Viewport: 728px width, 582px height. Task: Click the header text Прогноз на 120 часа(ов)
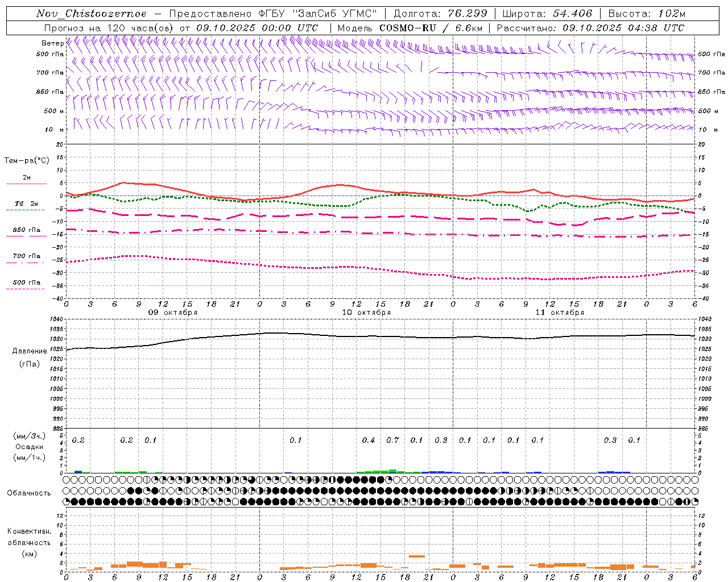tap(109, 28)
